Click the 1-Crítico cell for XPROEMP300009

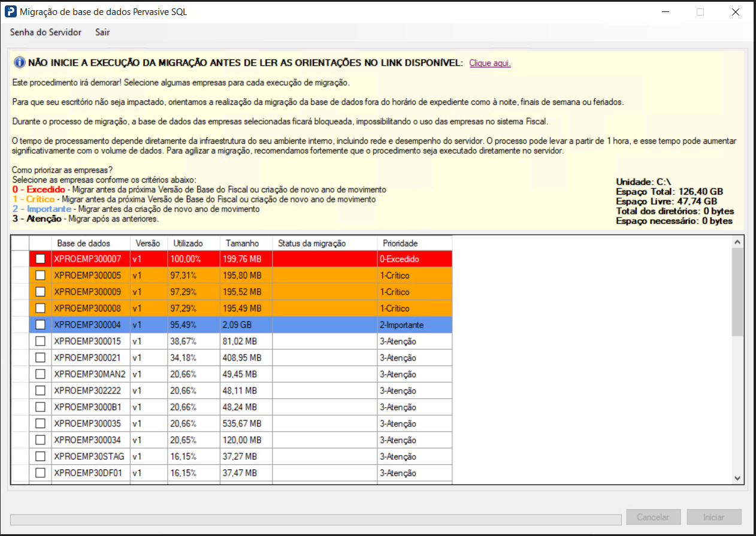click(415, 292)
